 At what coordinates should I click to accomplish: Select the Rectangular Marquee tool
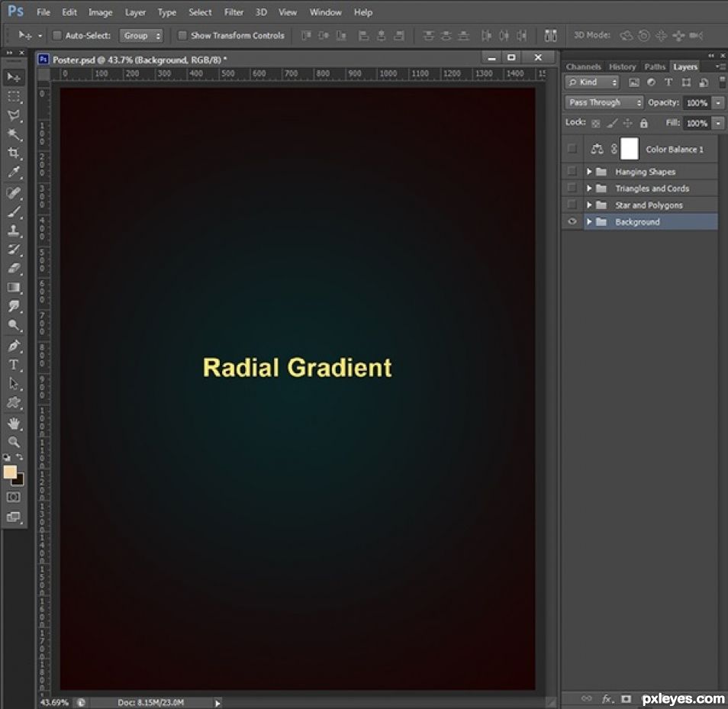(x=14, y=97)
